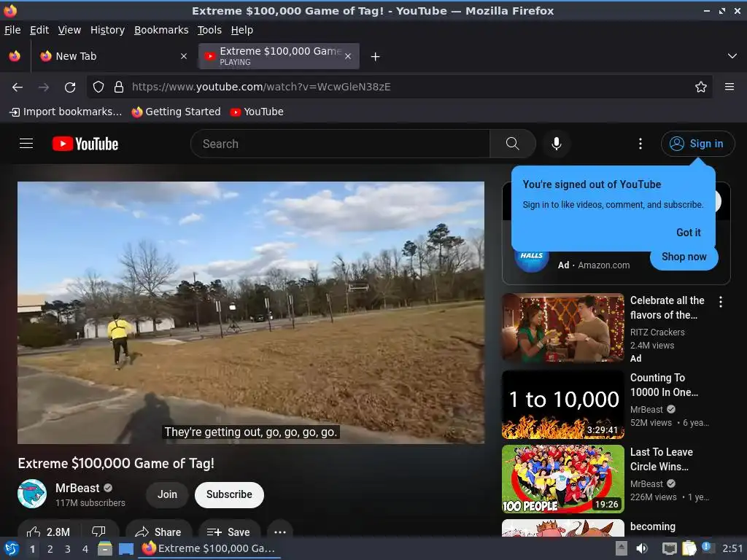747x560 pixels.
Task: Go back with the browser back arrow
Action: 18,87
